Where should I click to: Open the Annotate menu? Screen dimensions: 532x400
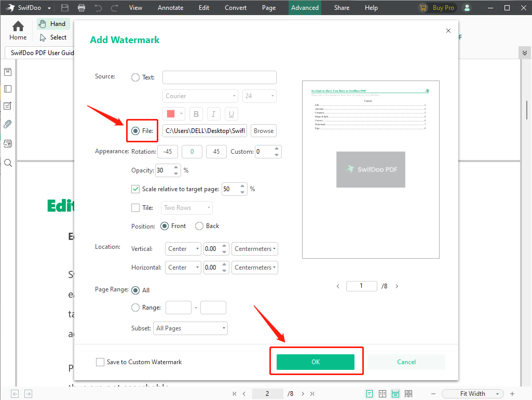(x=170, y=7)
